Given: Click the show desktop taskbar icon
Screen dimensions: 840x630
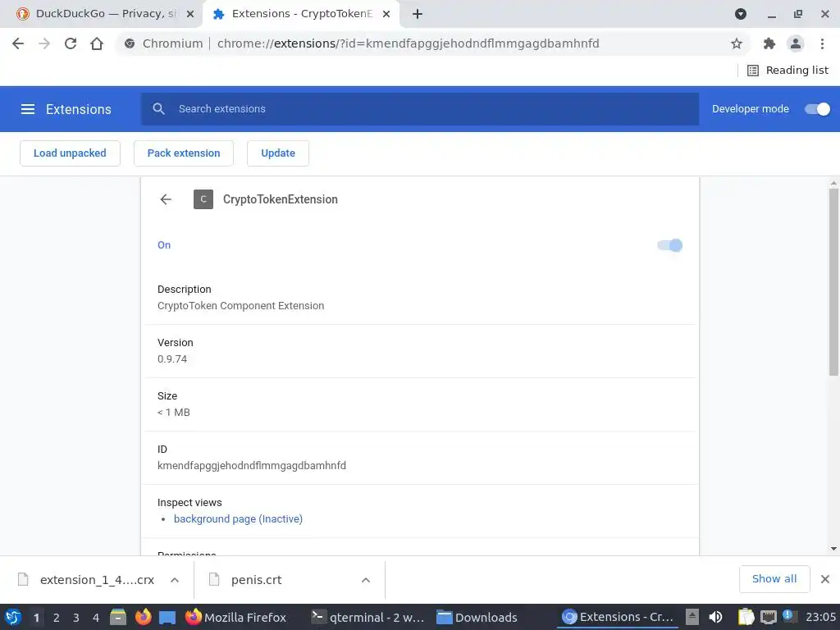Looking at the screenshot, I should [x=167, y=618].
